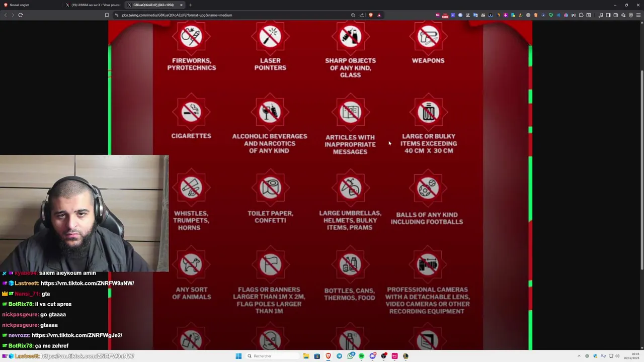The width and height of the screenshot is (644, 362).
Task: Click the pbs.twimg.com address bar URL
Action: tap(177, 15)
